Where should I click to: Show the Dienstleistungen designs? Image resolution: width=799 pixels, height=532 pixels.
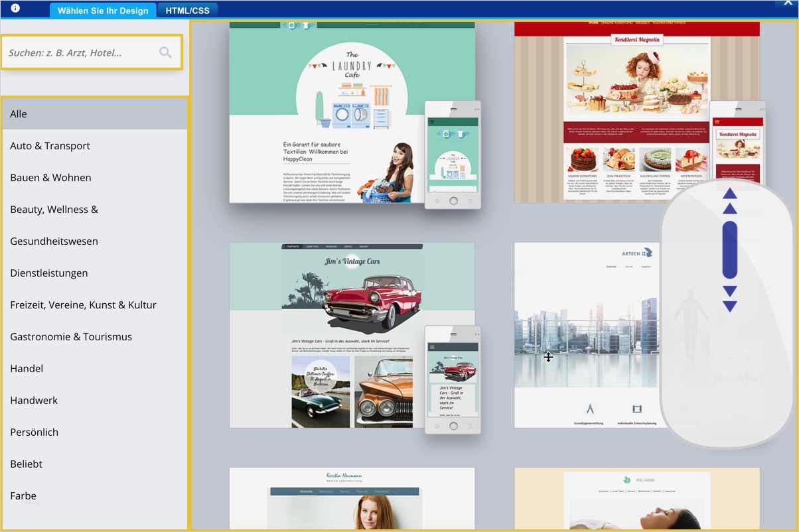pyautogui.click(x=95, y=273)
